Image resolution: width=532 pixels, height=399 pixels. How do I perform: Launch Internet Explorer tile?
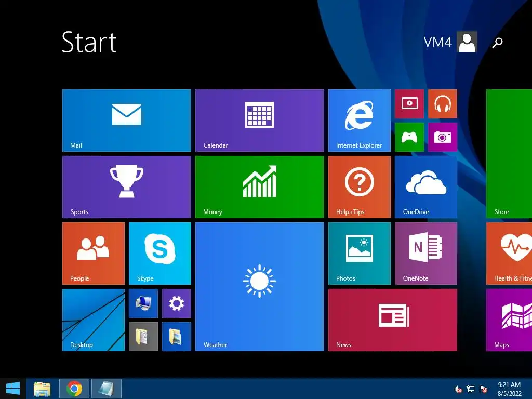(360, 121)
